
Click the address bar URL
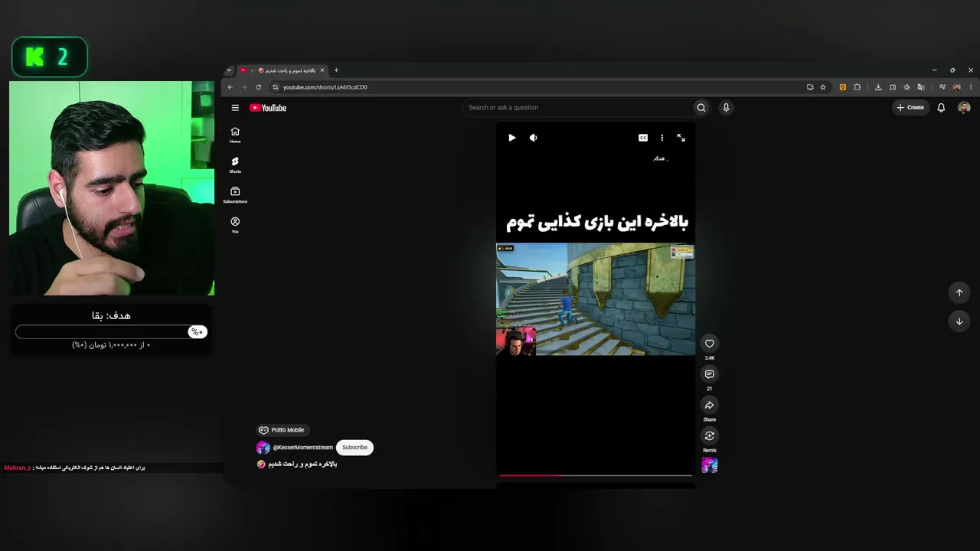[325, 87]
